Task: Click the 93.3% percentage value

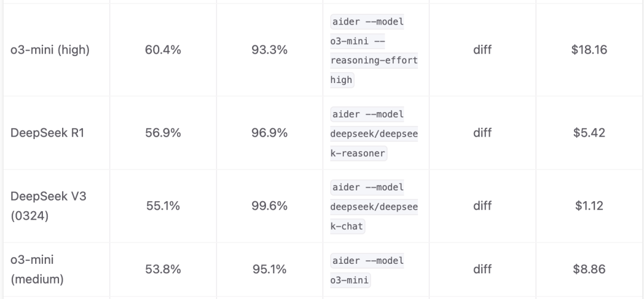Action: (270, 50)
